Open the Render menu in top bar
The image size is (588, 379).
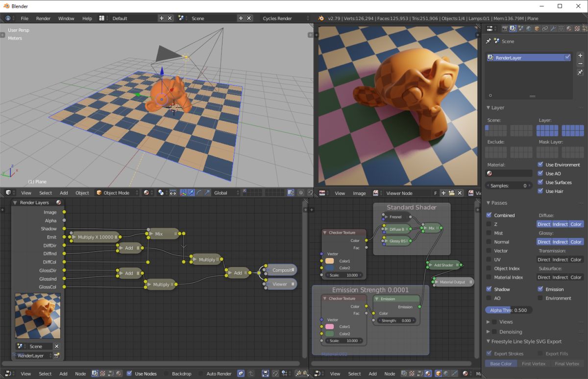[43, 18]
